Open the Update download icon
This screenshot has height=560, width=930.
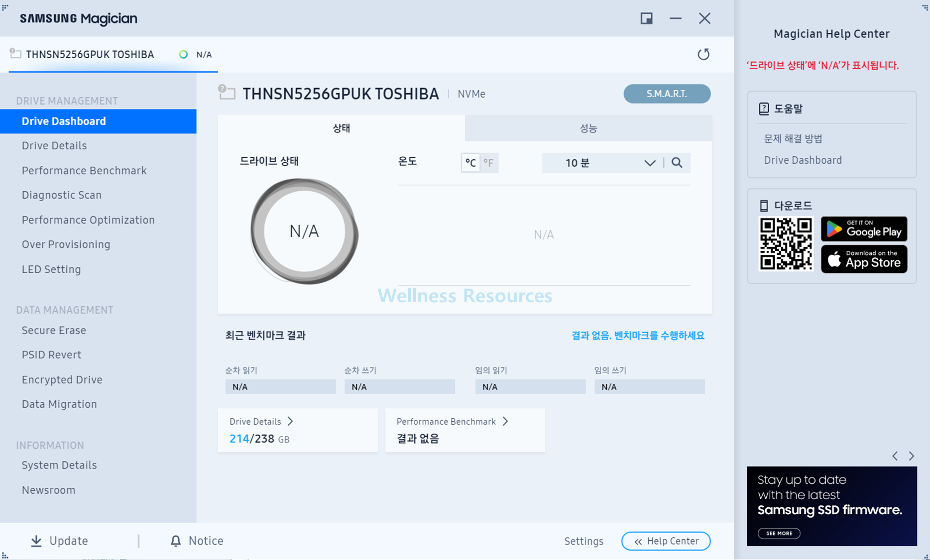coord(36,541)
